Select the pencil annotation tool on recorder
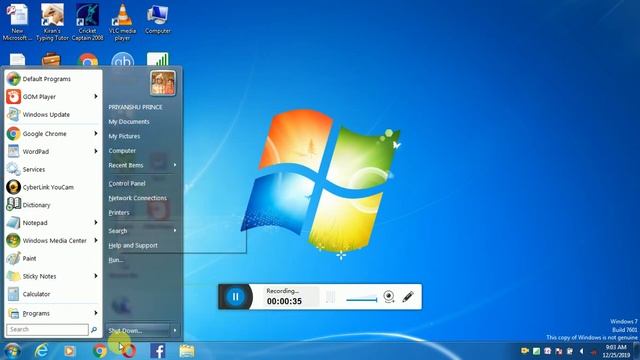 408,297
